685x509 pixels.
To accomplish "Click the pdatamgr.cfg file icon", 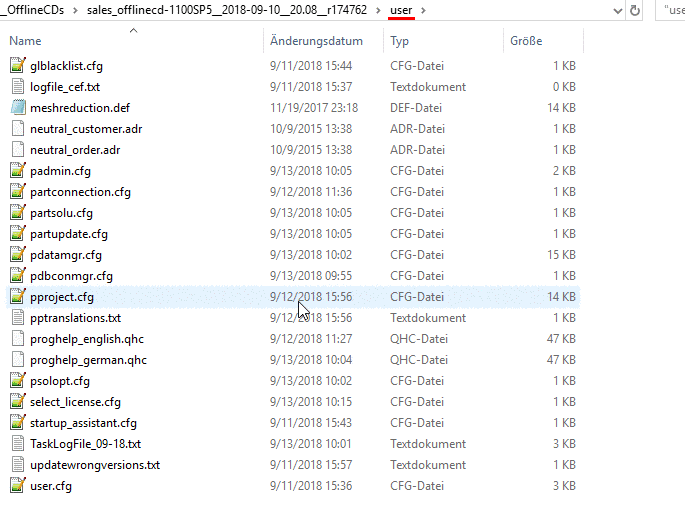I will 17,254.
